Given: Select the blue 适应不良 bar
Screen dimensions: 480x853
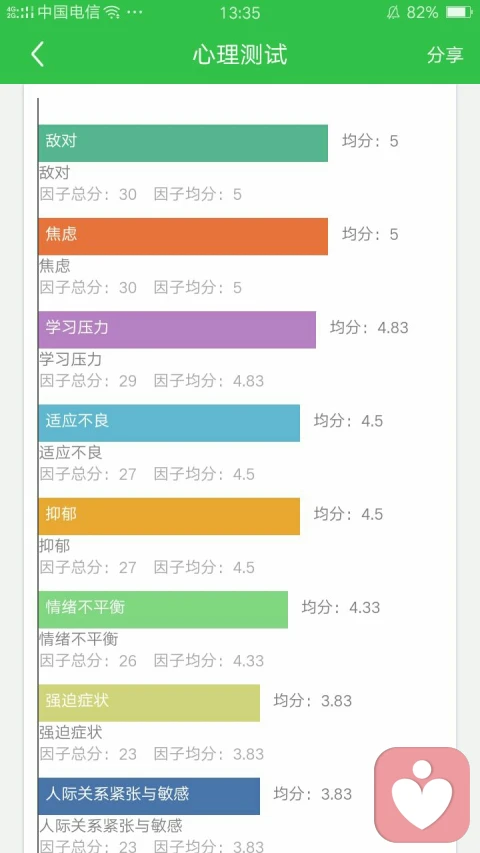Looking at the screenshot, I should point(169,423).
